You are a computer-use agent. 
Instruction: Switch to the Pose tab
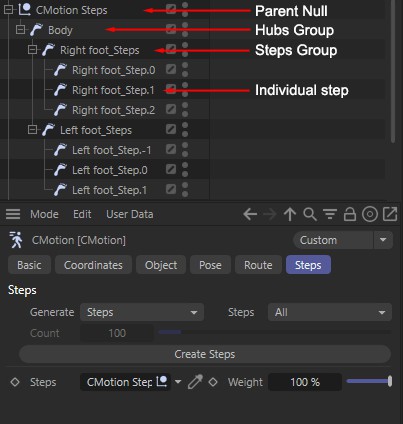[210, 265]
